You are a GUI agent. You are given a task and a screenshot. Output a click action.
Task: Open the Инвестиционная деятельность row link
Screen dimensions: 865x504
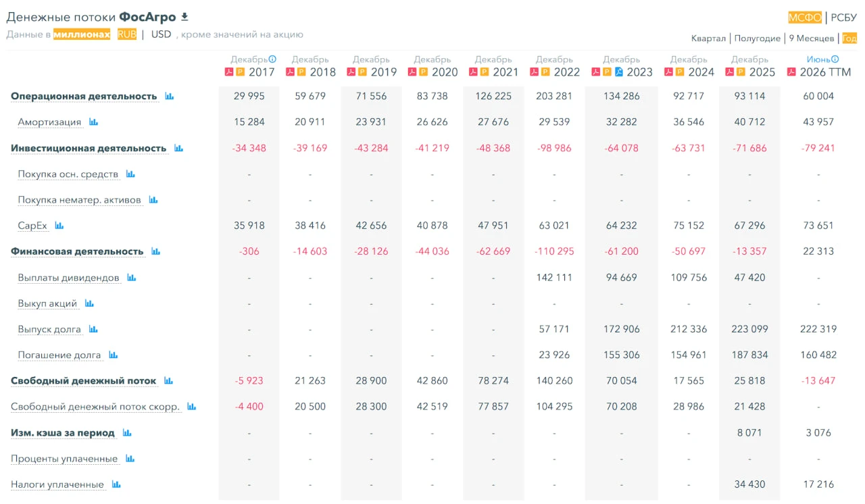coord(89,148)
